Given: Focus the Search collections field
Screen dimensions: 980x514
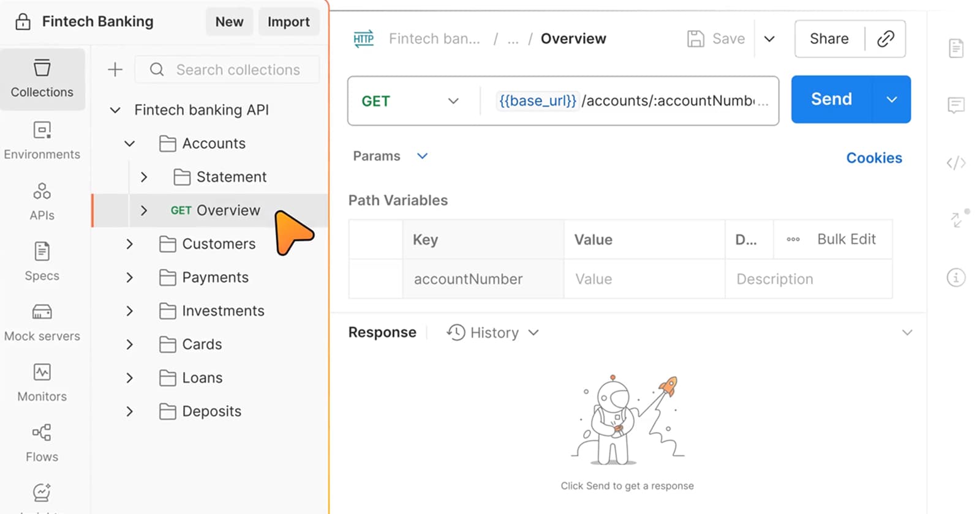Looking at the screenshot, I should 227,70.
